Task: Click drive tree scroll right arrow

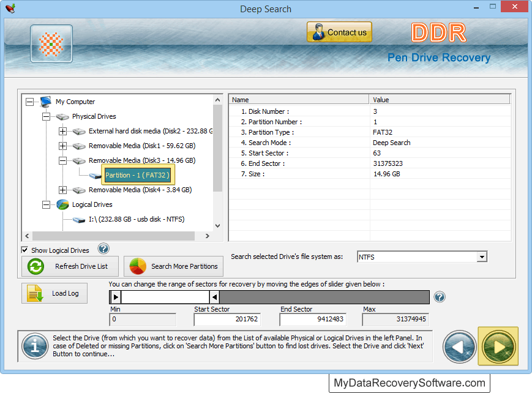Action: pos(208,236)
